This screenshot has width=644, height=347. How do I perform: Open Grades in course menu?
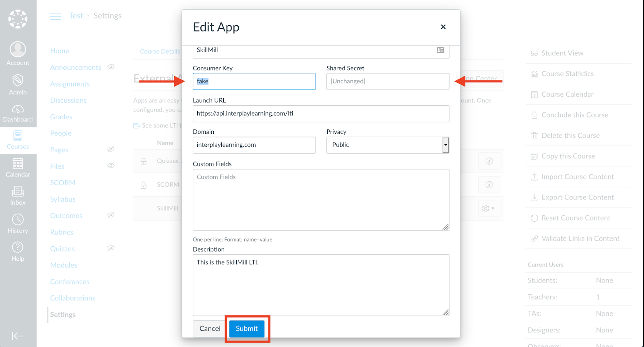pos(61,117)
